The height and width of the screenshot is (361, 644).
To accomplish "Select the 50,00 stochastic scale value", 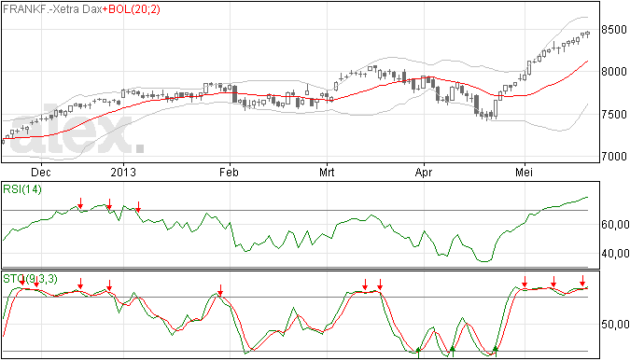I will (616, 325).
